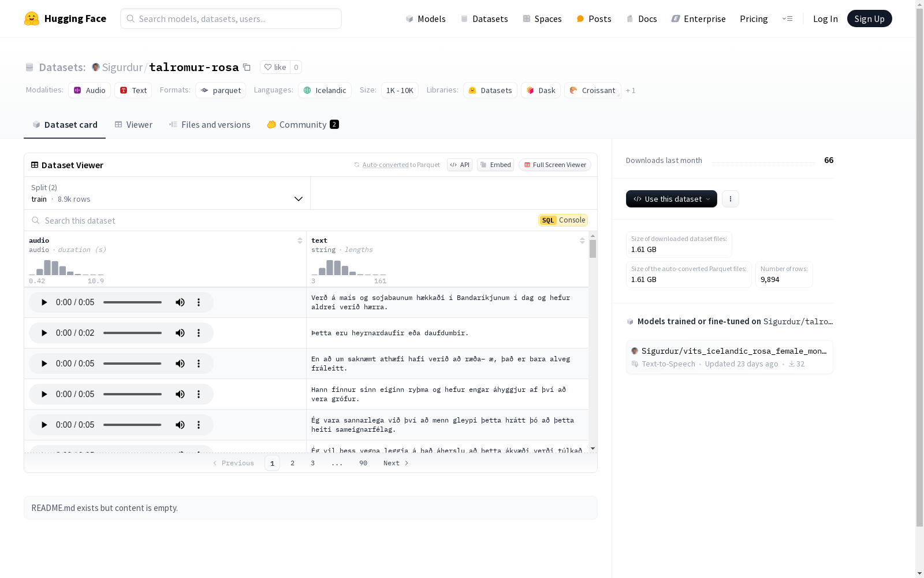Like the talromur-rosa dataset
This screenshot has width=924, height=578.
pos(275,67)
